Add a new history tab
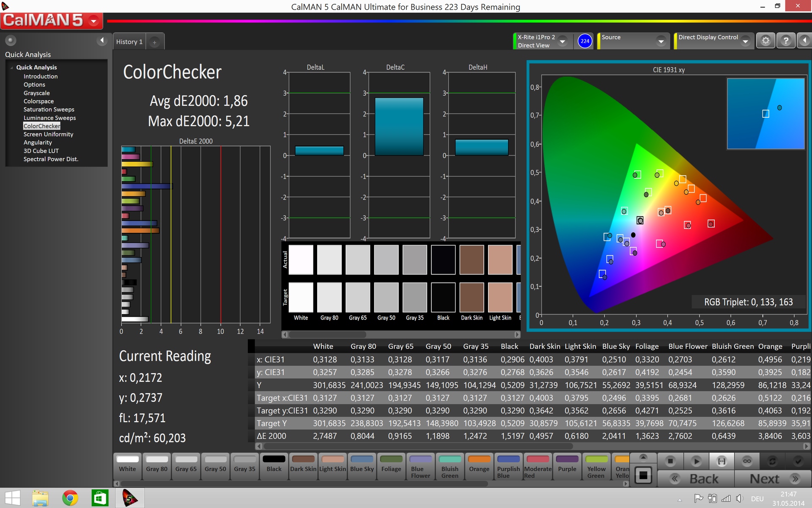Viewport: 812px width, 508px height. pyautogui.click(x=155, y=42)
